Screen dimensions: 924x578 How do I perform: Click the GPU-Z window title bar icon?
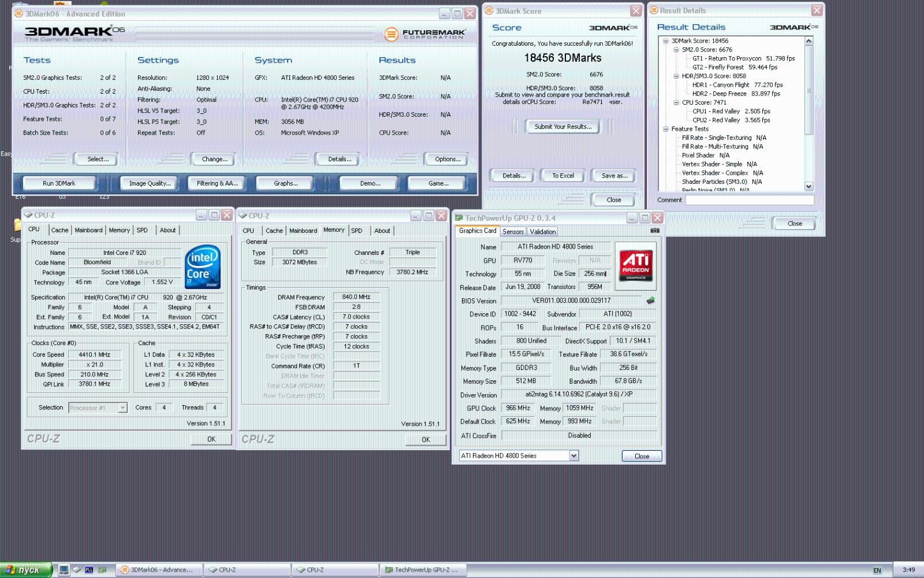(x=459, y=218)
